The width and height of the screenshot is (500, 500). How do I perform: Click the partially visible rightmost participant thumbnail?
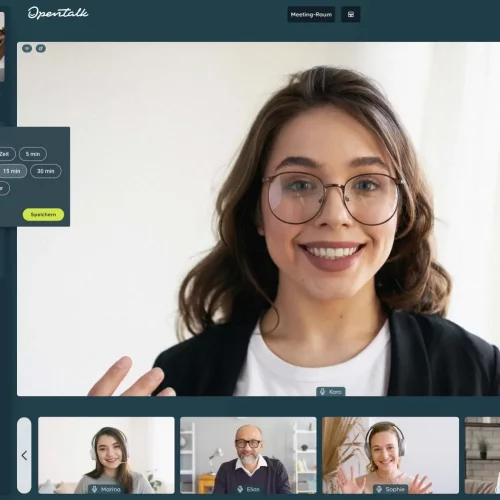482,455
